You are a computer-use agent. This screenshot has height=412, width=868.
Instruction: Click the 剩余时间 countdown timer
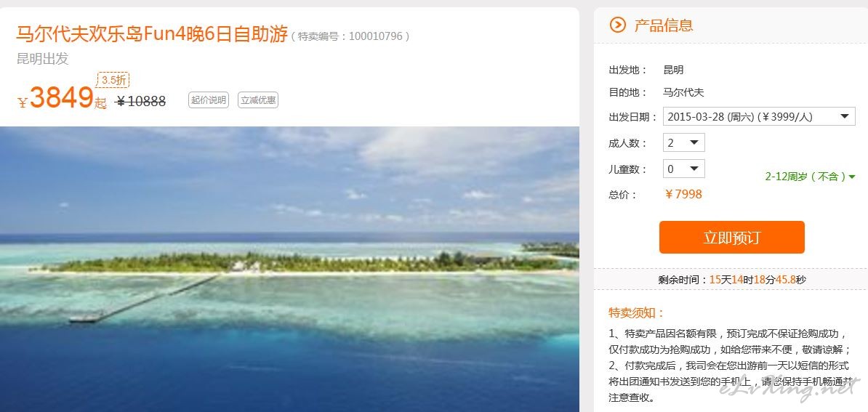click(732, 280)
